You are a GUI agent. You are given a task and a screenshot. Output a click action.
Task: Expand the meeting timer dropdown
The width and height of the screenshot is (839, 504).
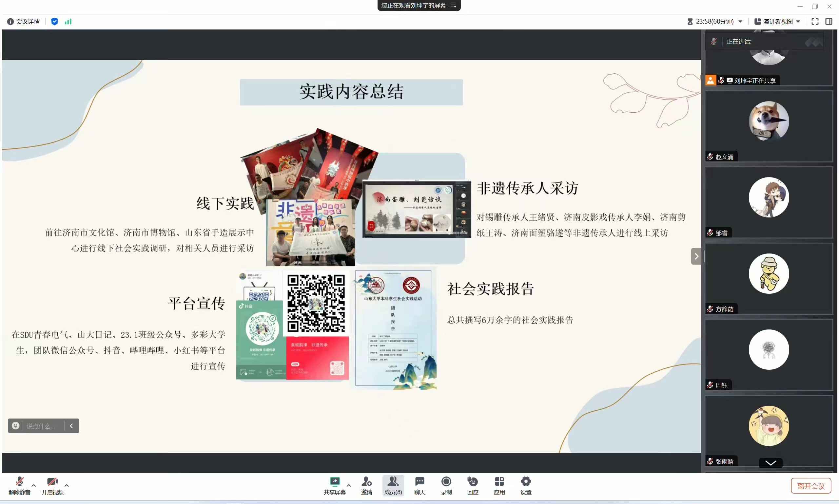point(740,21)
